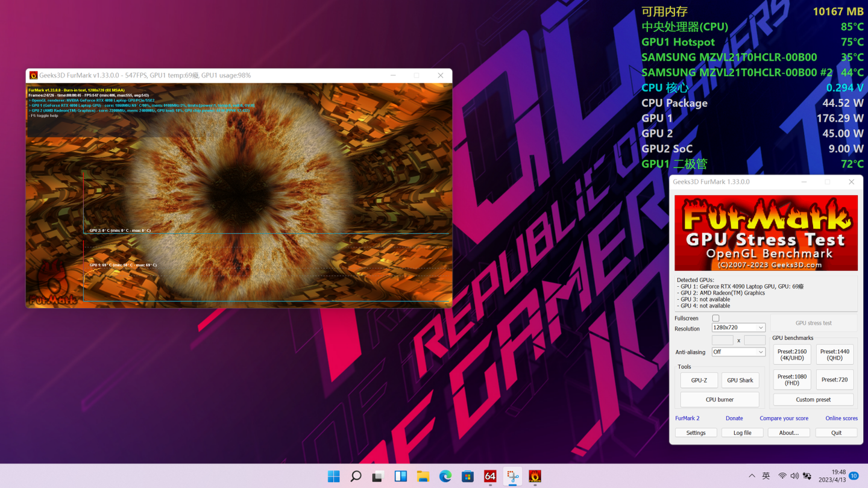Expand the Resolution dropdown showing 1280x720
Screen dimensions: 868x488
pos(738,328)
